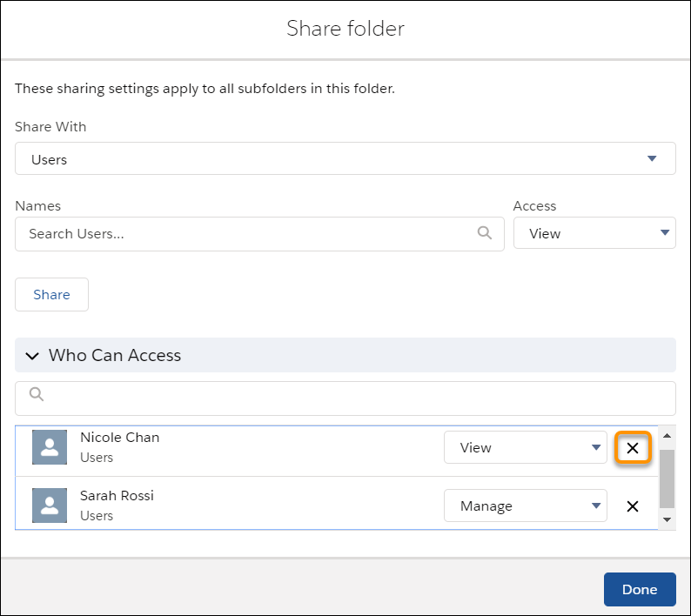The width and height of the screenshot is (691, 616).
Task: Click the search magnifier in Names field
Action: 485,232
